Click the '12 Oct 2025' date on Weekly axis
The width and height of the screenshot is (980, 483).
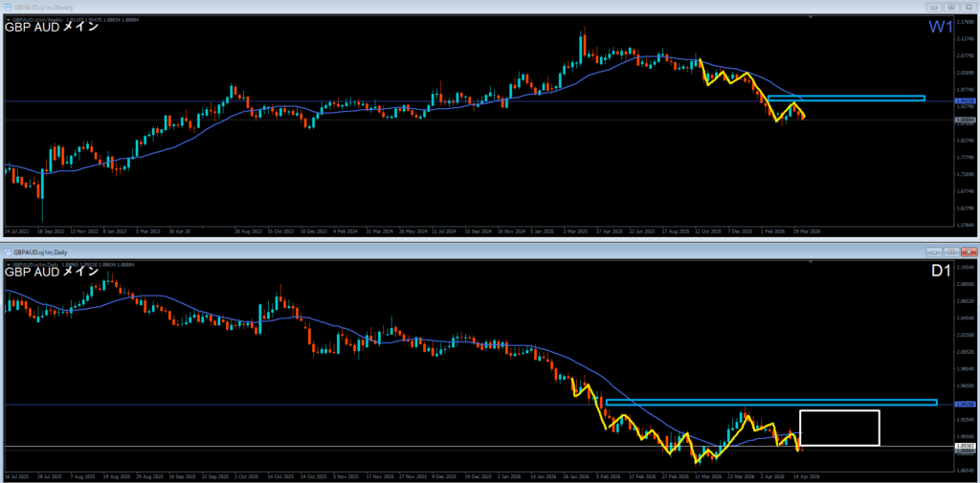tap(708, 231)
